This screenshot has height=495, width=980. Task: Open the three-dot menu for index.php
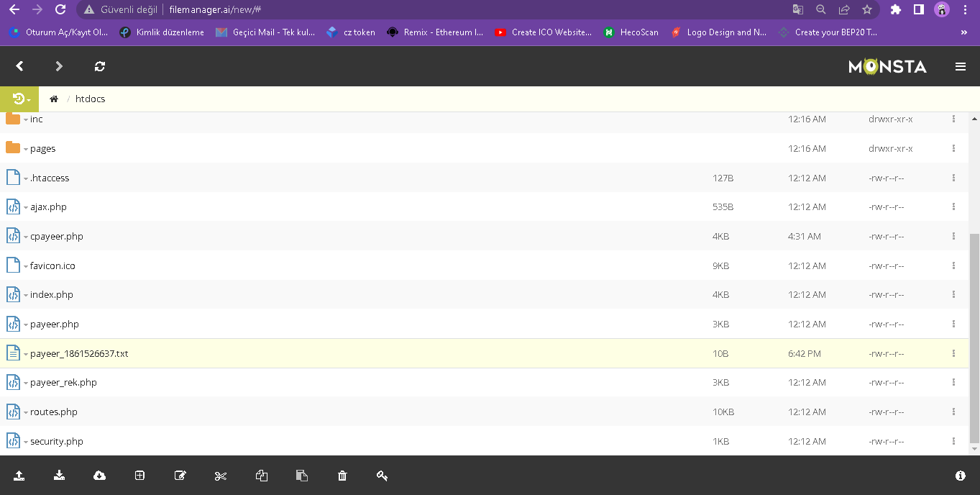tap(953, 295)
